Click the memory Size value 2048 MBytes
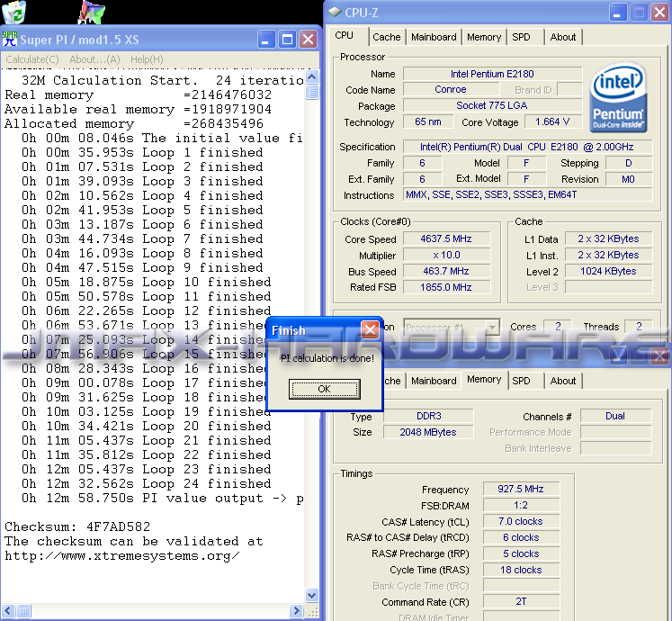Viewport: 672px width, 621px height. (x=428, y=432)
